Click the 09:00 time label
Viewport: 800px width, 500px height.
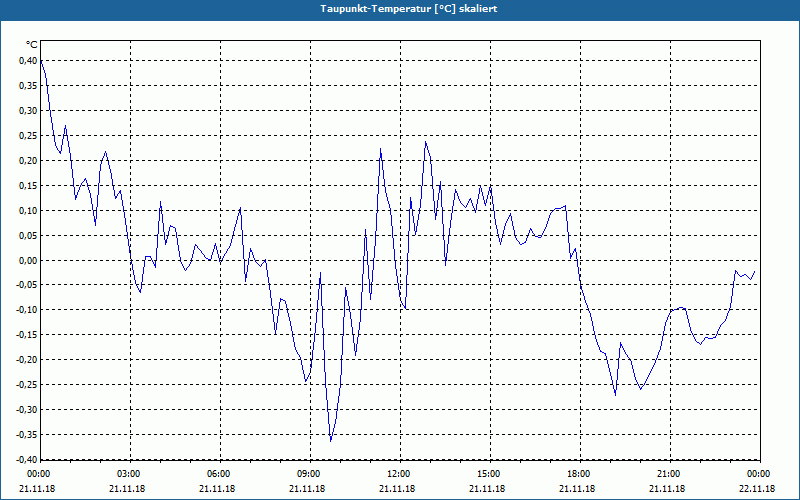[x=310, y=474]
